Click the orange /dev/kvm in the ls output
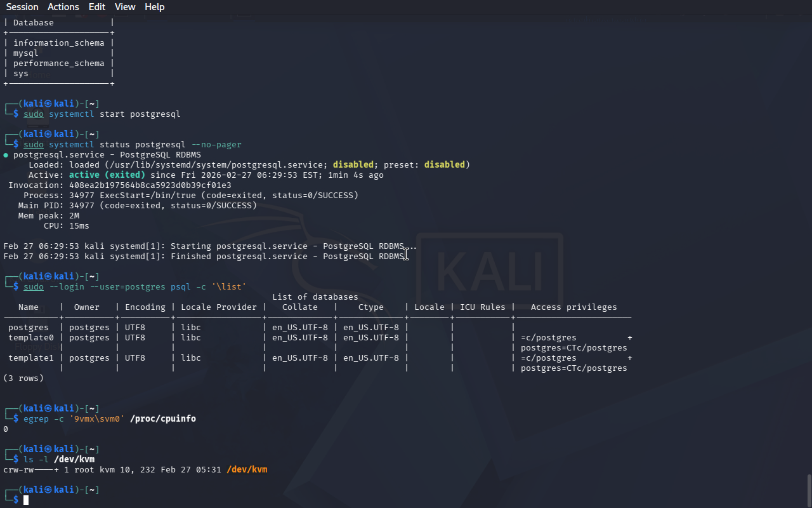This screenshot has width=812, height=508. [x=246, y=470]
